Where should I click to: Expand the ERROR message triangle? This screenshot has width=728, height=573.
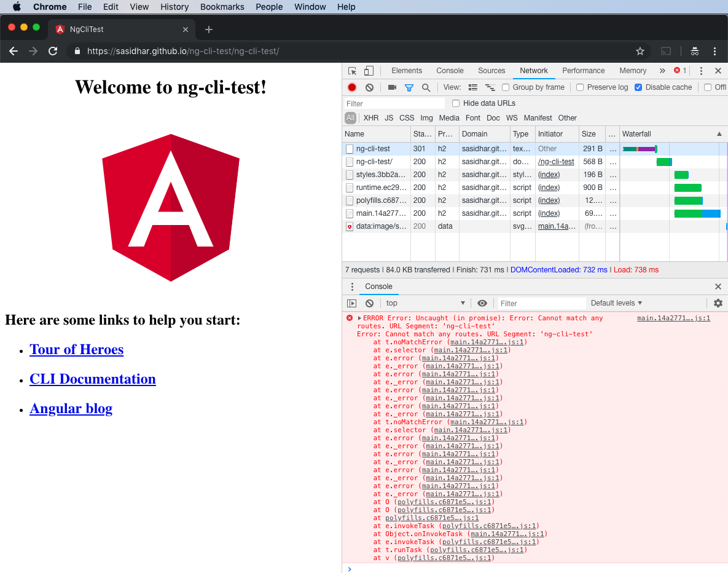click(359, 318)
